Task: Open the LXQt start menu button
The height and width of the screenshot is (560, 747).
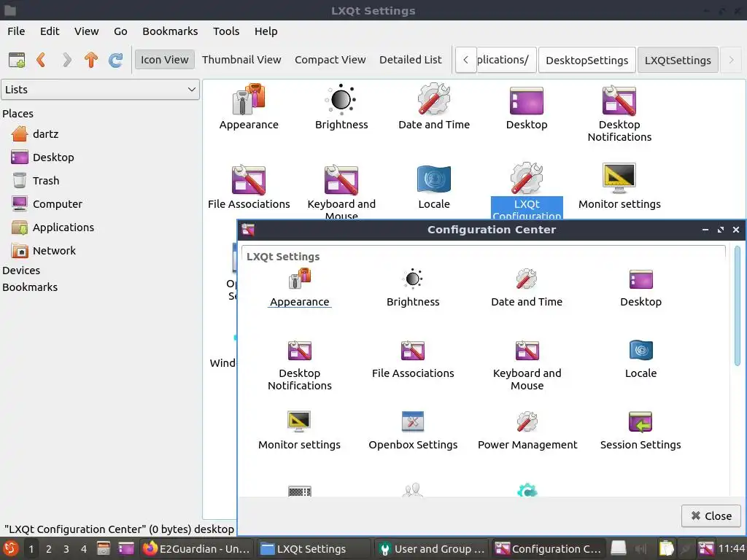Action: click(10, 548)
